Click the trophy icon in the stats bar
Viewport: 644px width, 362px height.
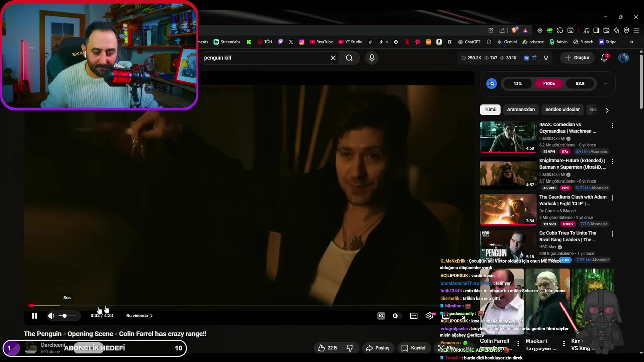pyautogui.click(x=546, y=58)
